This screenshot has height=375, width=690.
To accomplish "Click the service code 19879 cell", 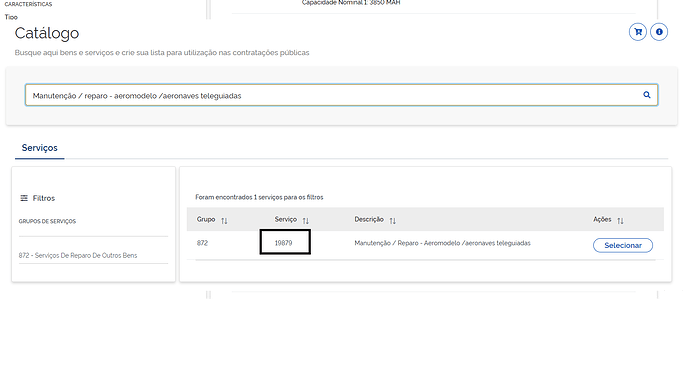I will point(283,243).
